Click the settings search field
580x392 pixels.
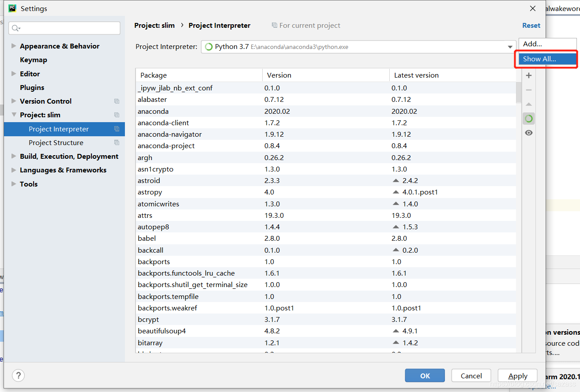pyautogui.click(x=64, y=28)
